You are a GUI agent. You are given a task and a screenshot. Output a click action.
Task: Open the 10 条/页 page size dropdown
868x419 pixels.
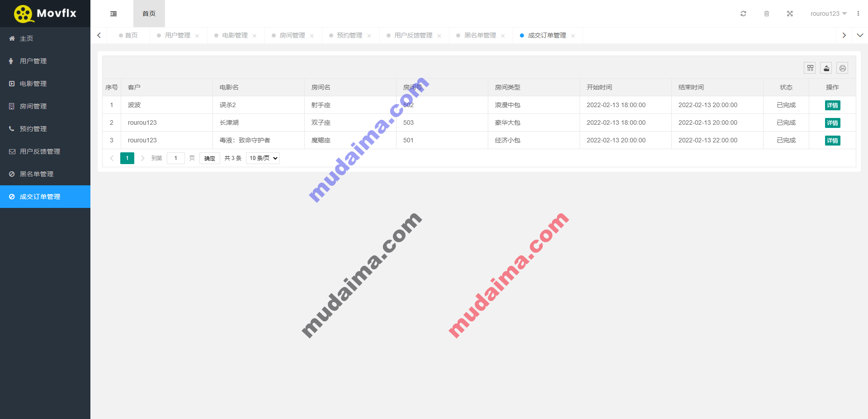[263, 158]
